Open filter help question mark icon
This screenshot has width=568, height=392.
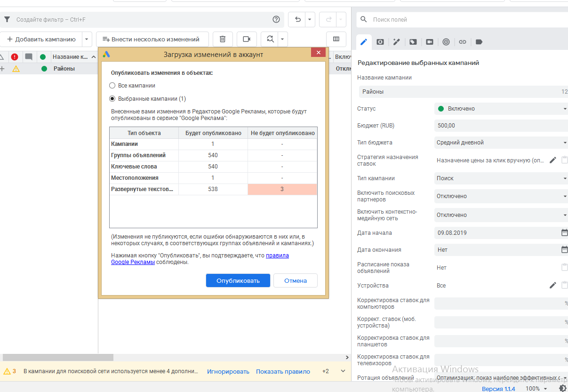pyautogui.click(x=276, y=20)
